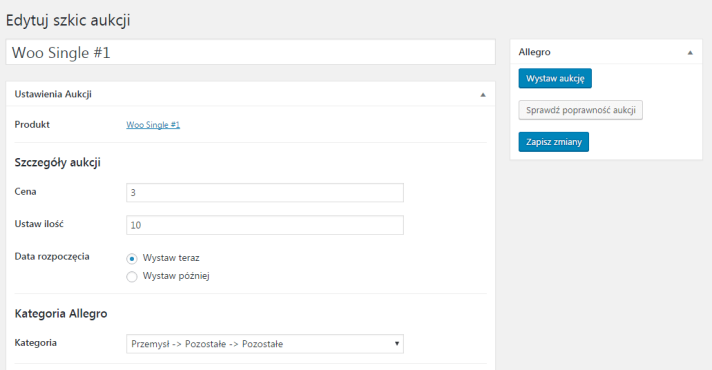
Task: Select the Wystaw teraz radio button
Action: 132,258
